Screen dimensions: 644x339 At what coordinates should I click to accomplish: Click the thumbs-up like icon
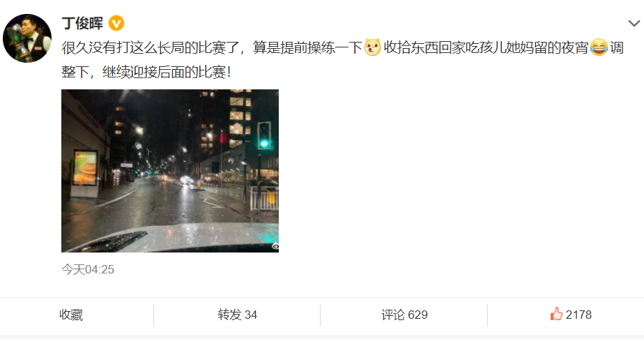pos(556,314)
